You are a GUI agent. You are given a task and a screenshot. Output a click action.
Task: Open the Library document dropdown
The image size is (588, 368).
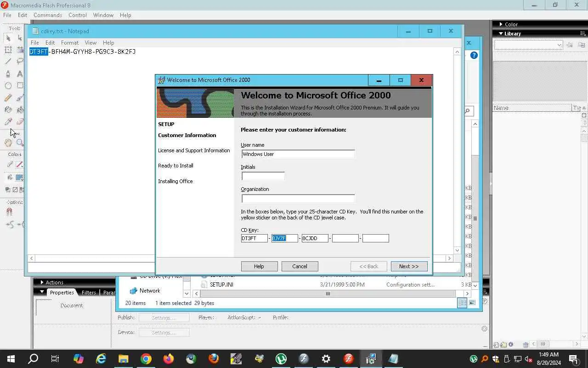(528, 45)
